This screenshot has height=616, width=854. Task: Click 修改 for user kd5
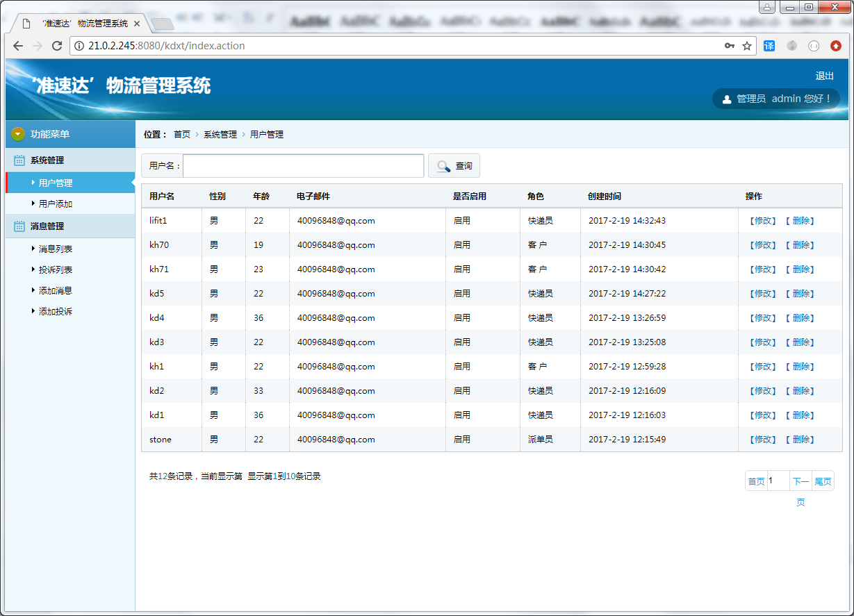[762, 293]
